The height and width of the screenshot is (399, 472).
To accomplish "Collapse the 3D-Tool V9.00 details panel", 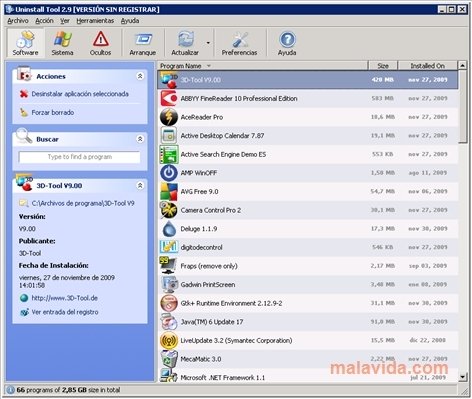I will pyautogui.click(x=140, y=185).
